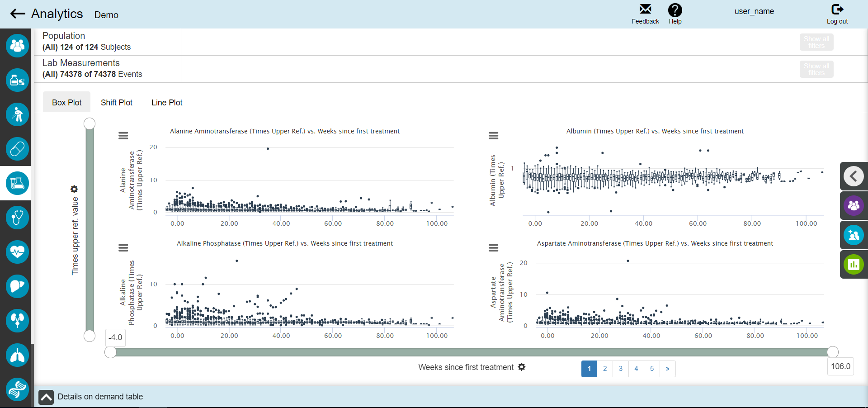The image size is (868, 408).
Task: Switch to the Line Plot tab
Action: click(x=167, y=102)
